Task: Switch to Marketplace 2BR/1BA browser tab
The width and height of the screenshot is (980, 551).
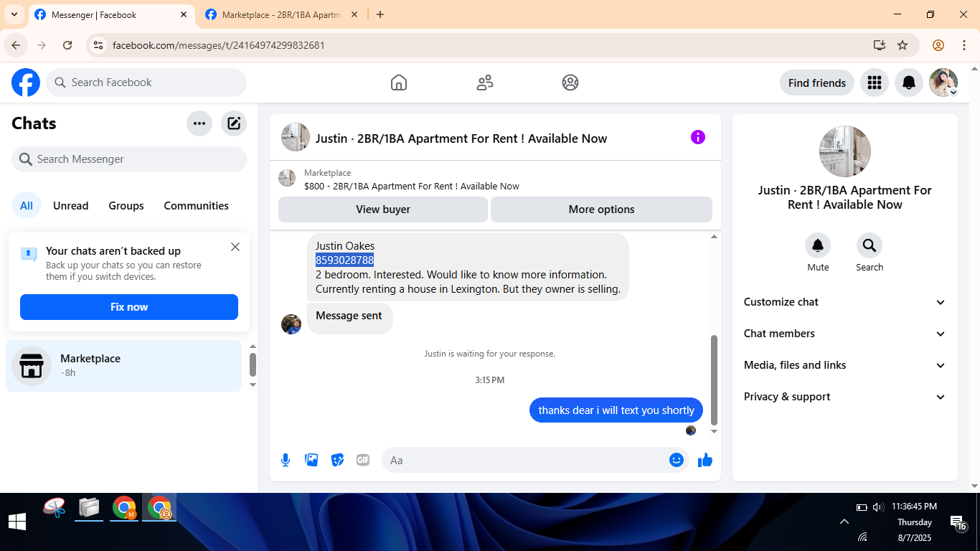Action: (x=280, y=14)
